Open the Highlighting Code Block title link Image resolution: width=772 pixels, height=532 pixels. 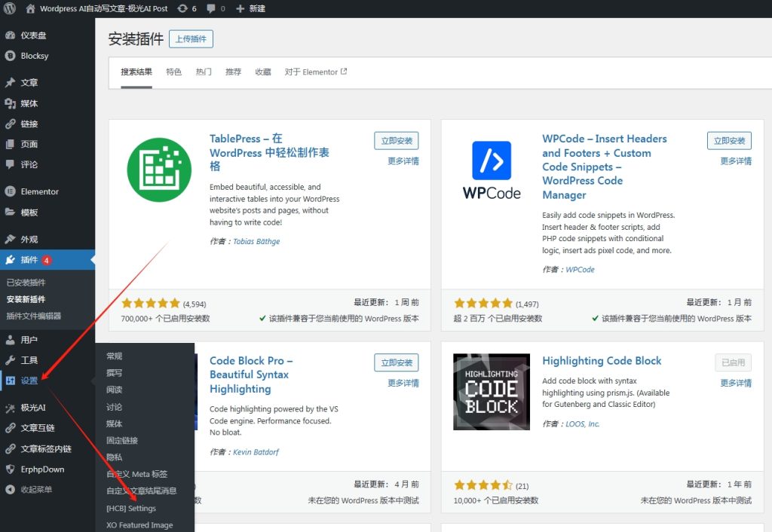click(602, 361)
